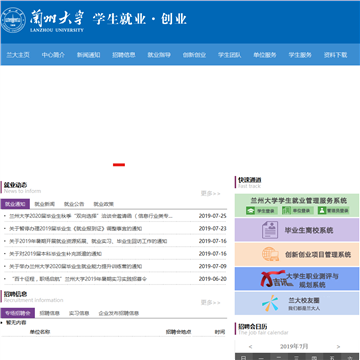
Task: Click the graduate leaving system document icon
Action: (270, 230)
